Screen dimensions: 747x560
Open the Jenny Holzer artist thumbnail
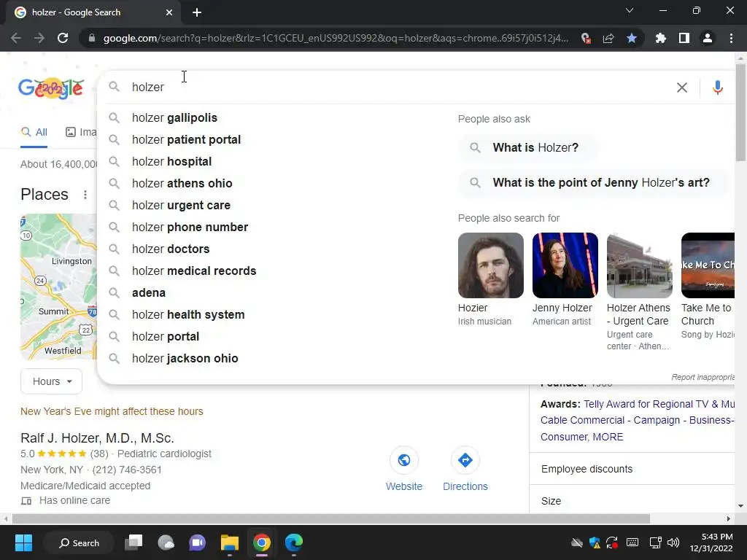(x=565, y=265)
